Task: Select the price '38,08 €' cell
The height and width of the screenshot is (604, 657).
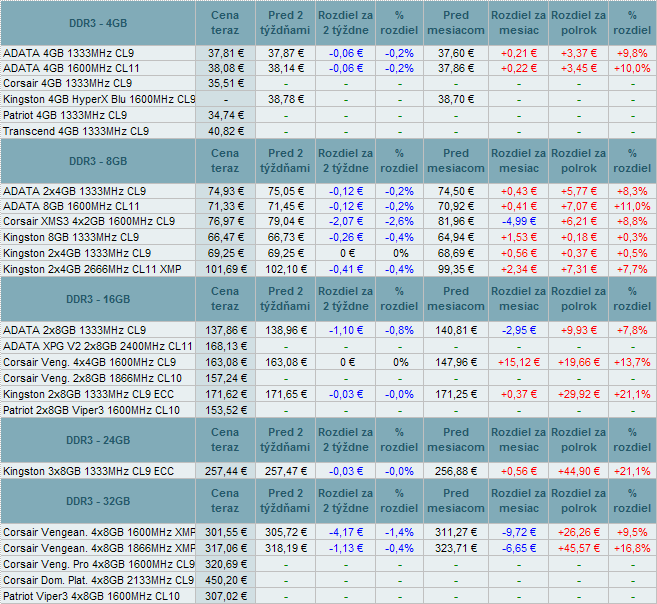Action: point(226,68)
